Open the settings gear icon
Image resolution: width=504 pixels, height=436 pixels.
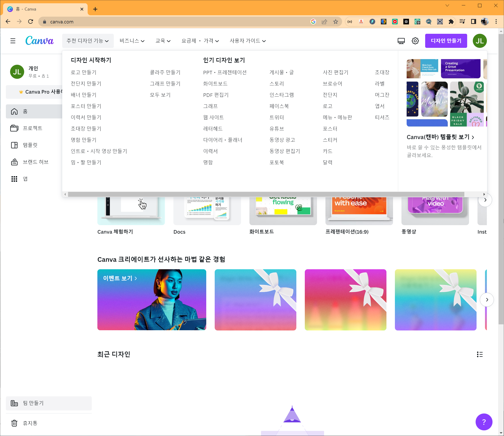click(415, 41)
